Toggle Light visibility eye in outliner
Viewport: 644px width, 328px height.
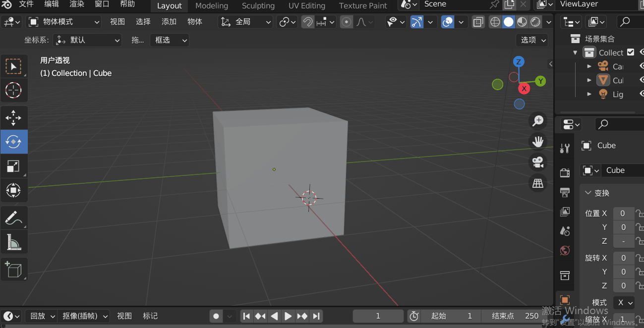coord(642,94)
